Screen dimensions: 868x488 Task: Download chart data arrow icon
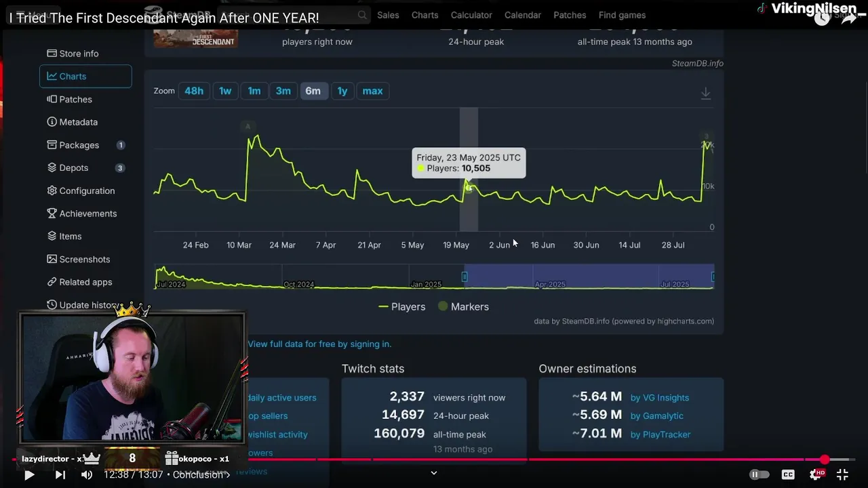(706, 94)
